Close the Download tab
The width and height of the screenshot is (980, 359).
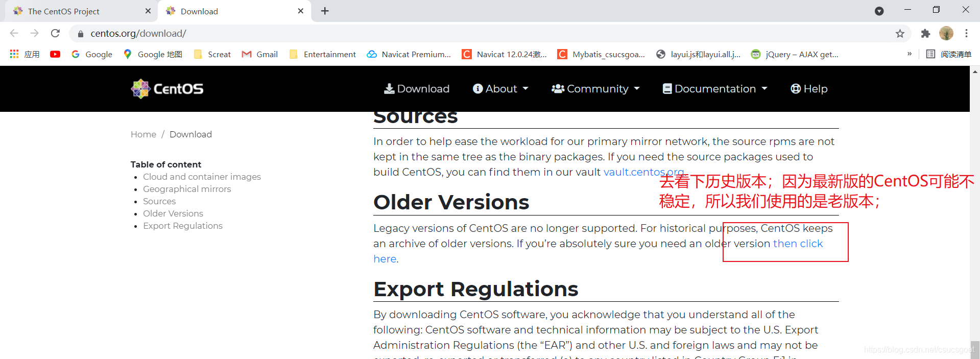(x=301, y=11)
